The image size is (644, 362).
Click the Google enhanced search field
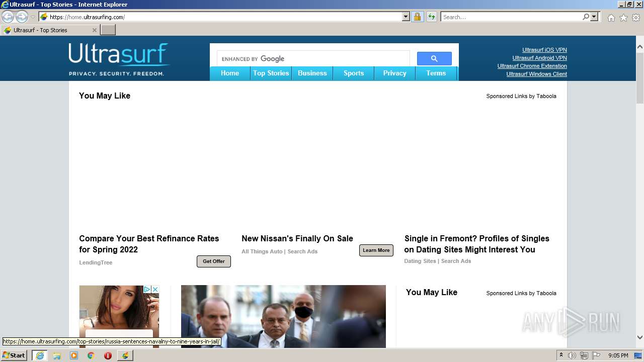[x=314, y=59]
